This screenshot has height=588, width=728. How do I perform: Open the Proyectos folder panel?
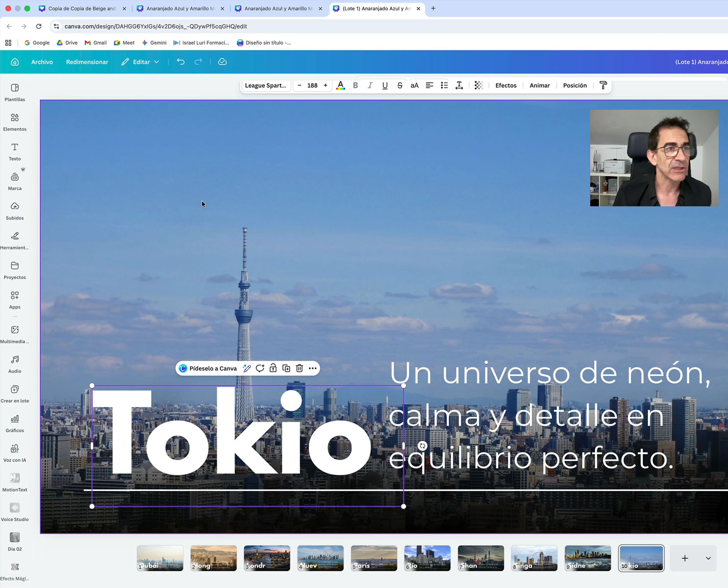pos(15,270)
